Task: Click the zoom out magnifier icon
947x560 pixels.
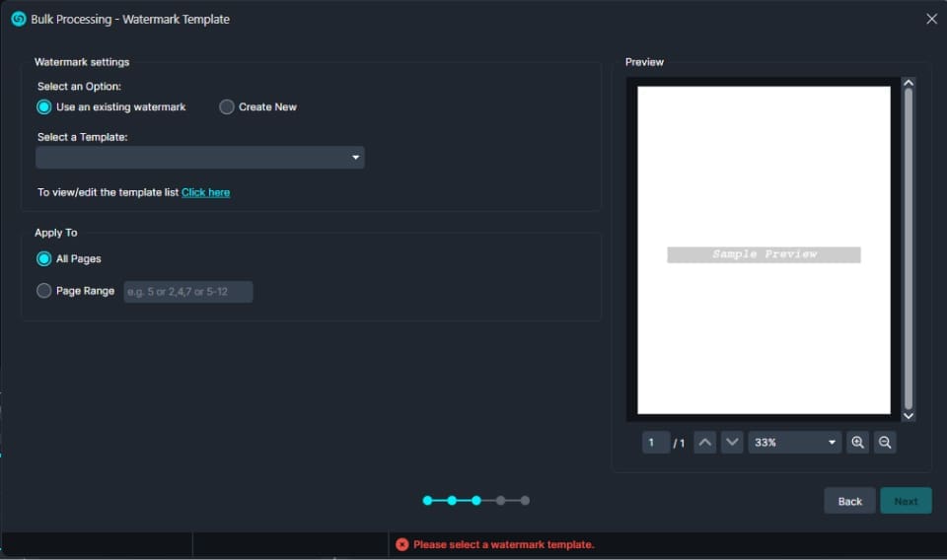Action: coord(885,443)
